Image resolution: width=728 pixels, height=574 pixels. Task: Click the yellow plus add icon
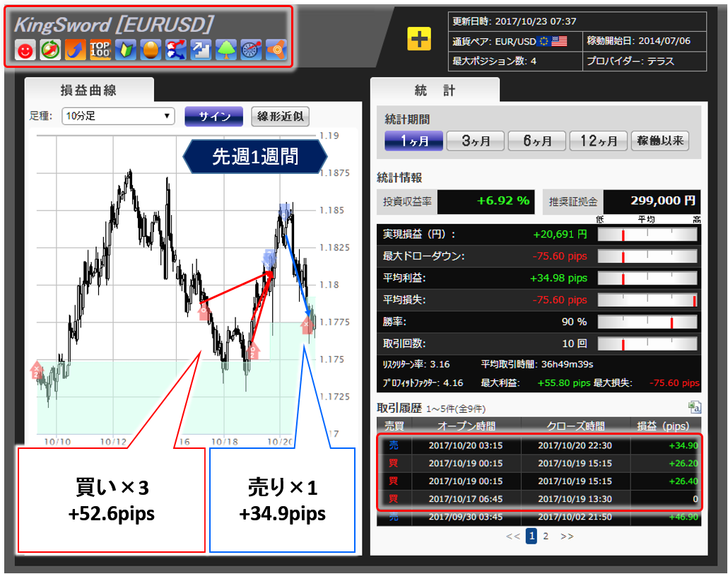[x=419, y=40]
